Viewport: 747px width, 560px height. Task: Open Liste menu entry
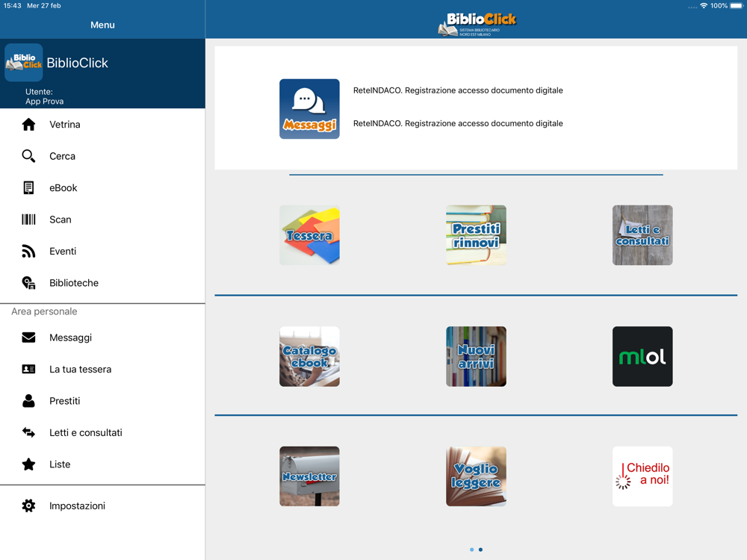102,464
